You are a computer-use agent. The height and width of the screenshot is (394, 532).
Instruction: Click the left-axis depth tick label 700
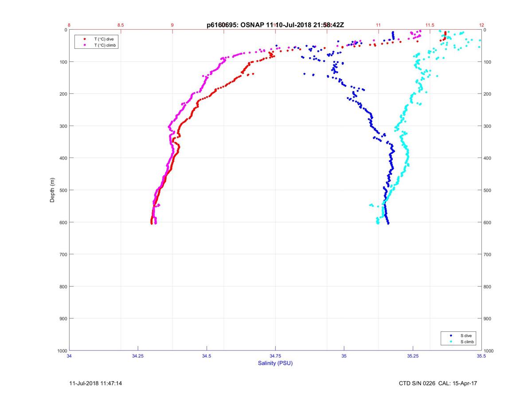pyautogui.click(x=63, y=255)
